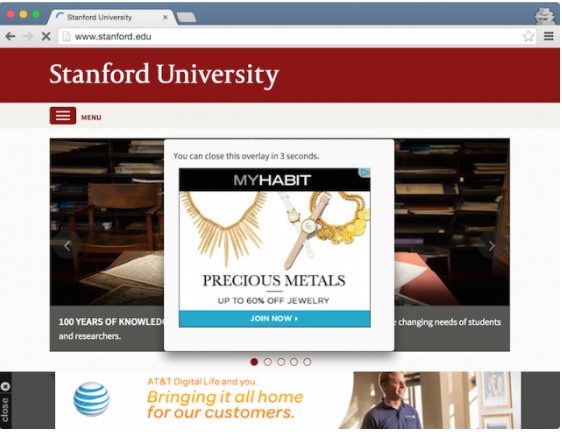Click the browser back arrow
The width and height of the screenshot is (562, 442).
tap(10, 36)
